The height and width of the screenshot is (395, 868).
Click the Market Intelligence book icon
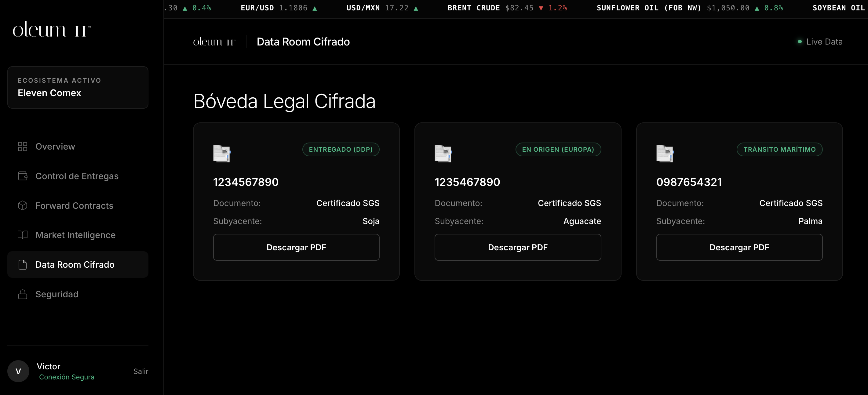[23, 235]
